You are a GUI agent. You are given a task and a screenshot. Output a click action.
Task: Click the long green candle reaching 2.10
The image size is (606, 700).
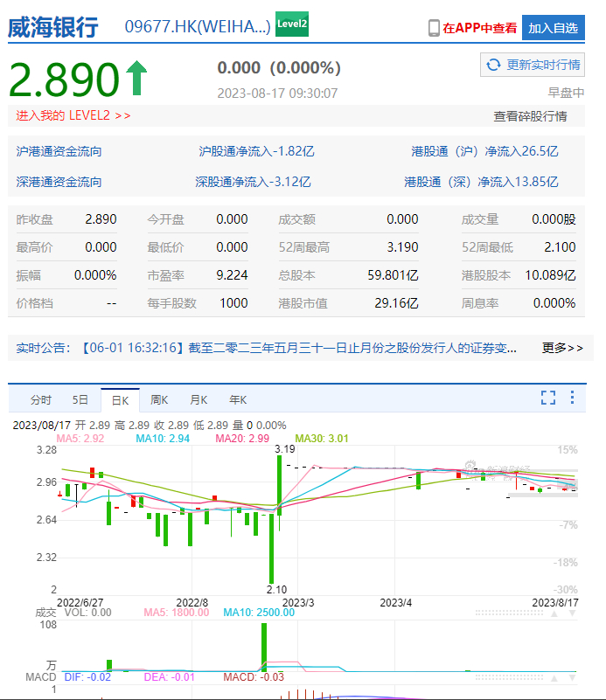(x=271, y=549)
